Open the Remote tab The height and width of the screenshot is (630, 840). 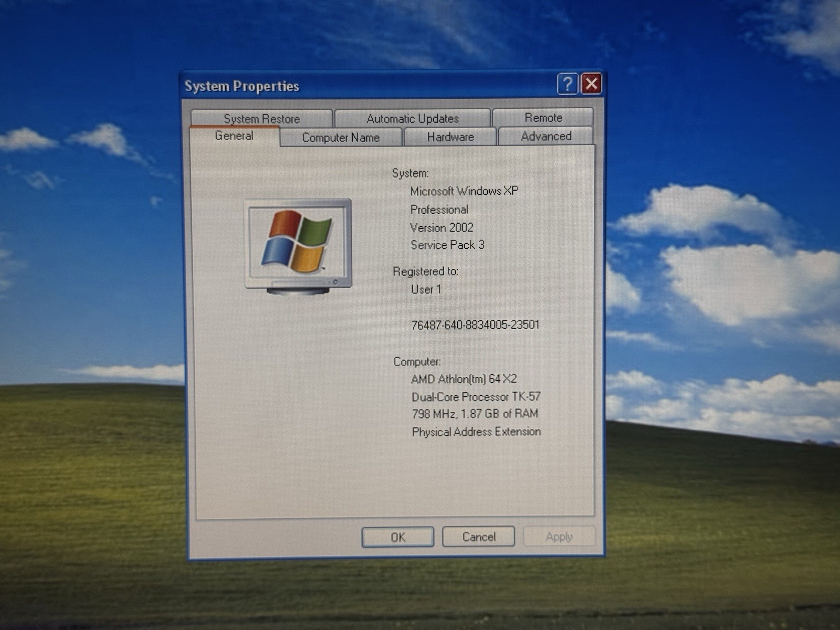(543, 118)
